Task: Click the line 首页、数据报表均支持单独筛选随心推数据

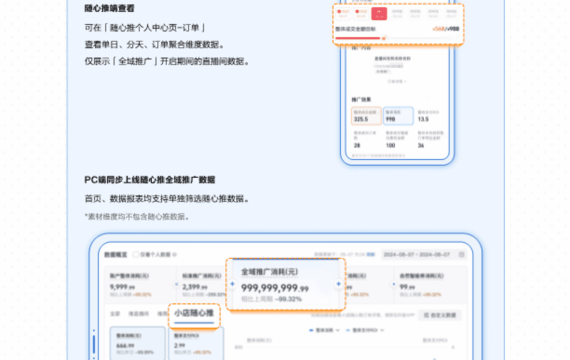Action: 166,199
